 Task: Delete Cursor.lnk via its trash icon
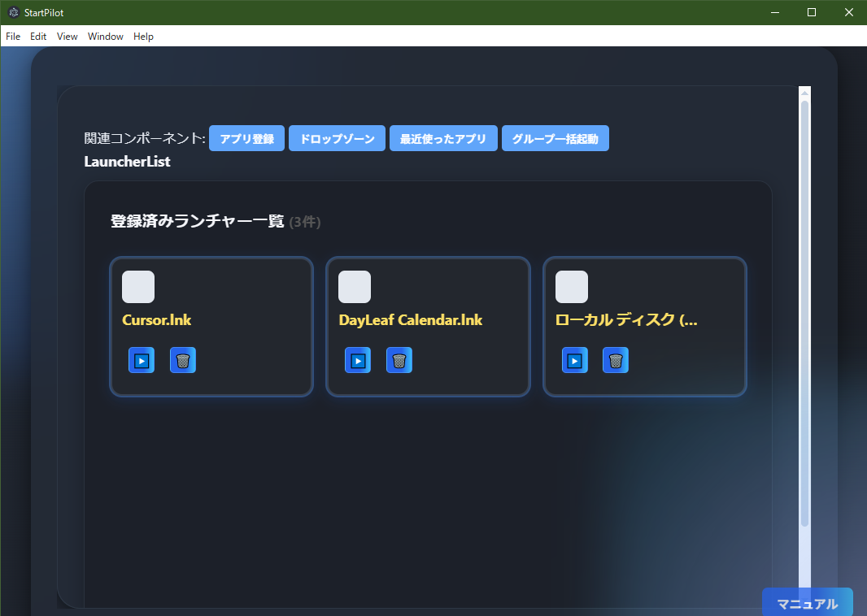pyautogui.click(x=183, y=360)
